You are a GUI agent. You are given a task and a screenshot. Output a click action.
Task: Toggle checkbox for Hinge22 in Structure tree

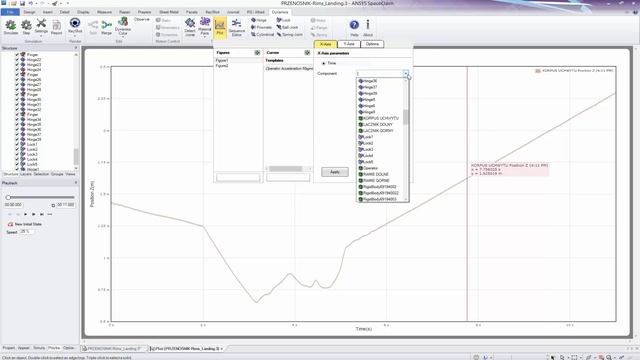17,60
